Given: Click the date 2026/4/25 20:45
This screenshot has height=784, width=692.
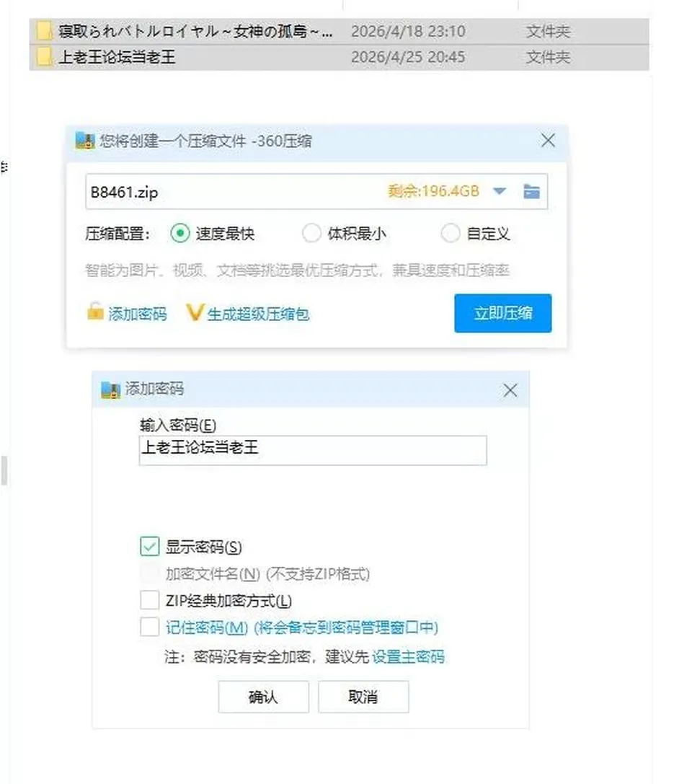Looking at the screenshot, I should tap(408, 57).
